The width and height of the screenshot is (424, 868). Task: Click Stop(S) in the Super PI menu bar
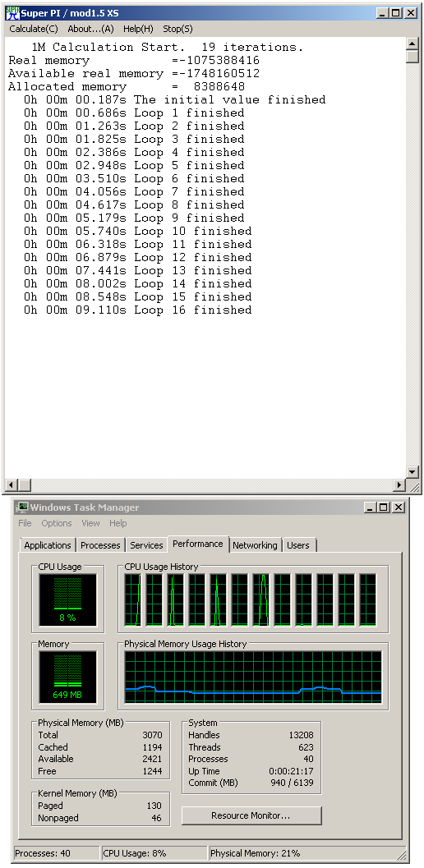click(177, 29)
